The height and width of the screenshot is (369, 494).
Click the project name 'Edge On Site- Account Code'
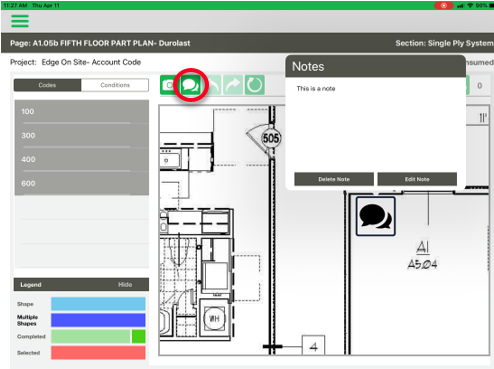(91, 62)
